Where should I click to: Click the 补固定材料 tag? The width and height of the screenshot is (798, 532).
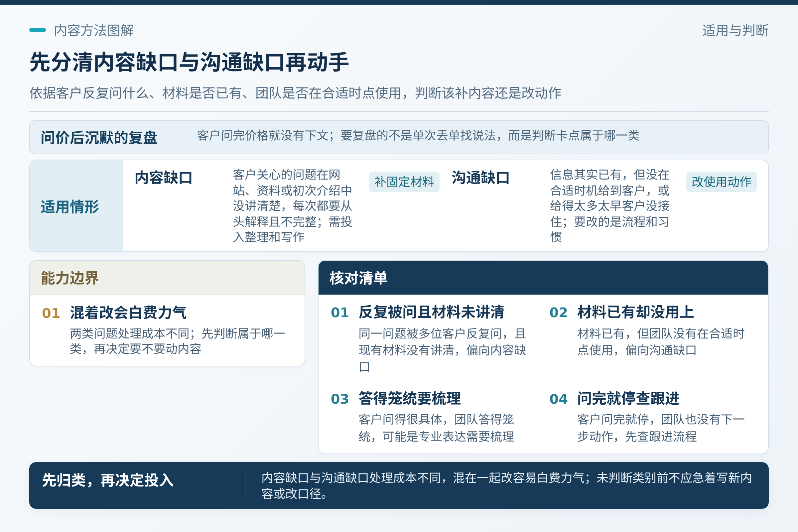[x=404, y=182]
